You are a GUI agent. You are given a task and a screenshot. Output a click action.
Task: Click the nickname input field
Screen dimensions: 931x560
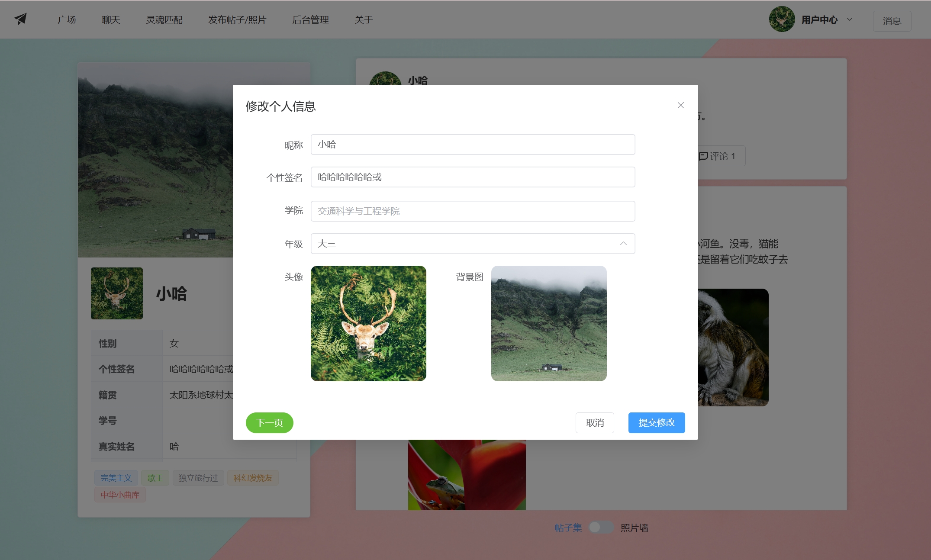pyautogui.click(x=473, y=145)
